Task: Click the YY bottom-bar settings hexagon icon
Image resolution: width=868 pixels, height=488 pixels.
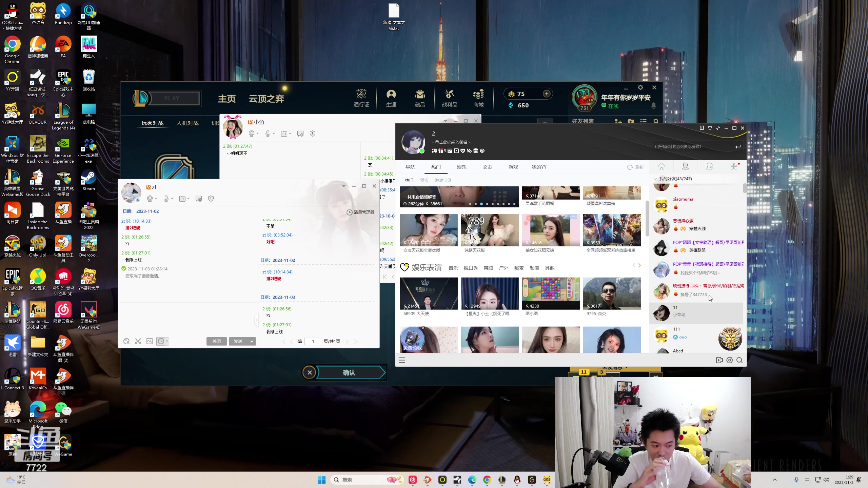Action: pos(730,360)
